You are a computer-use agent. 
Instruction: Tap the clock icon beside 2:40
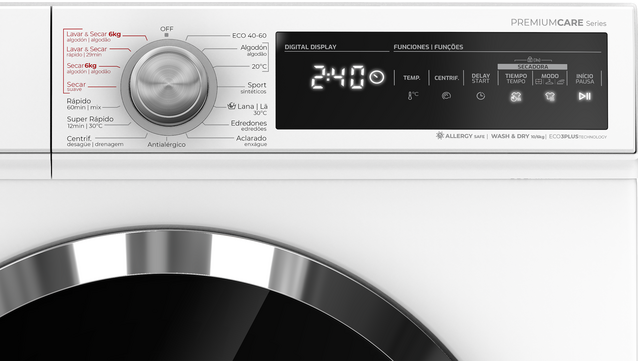376,77
